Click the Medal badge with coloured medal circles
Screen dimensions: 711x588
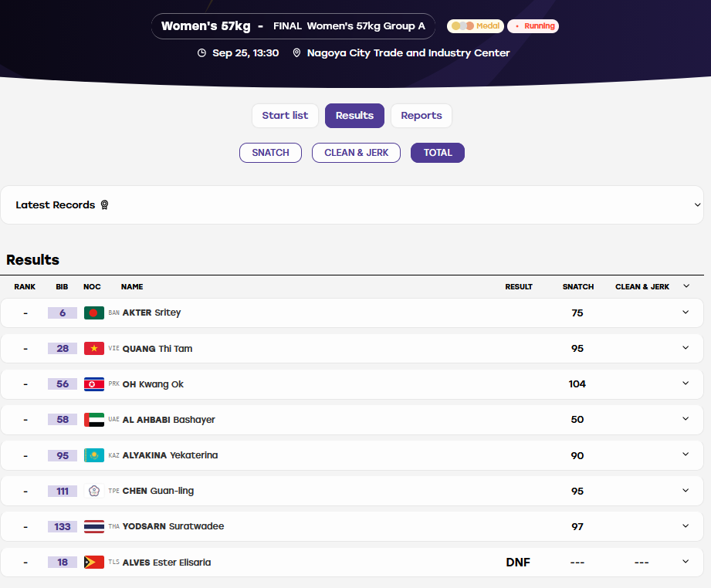(476, 25)
